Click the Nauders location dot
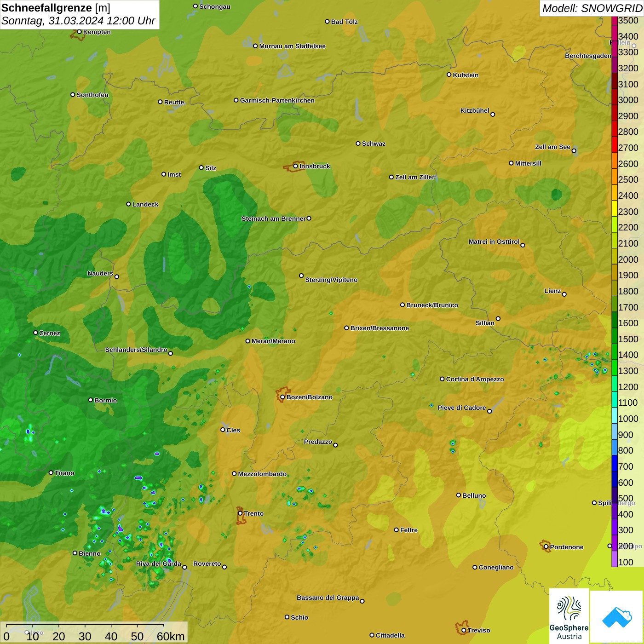This screenshot has width=644, height=644. click(117, 276)
